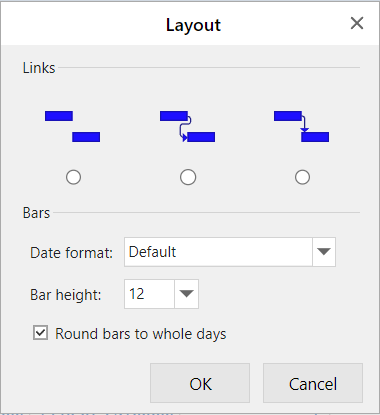Open the Date format dropdown arrow
This screenshot has width=380, height=415.
click(324, 252)
